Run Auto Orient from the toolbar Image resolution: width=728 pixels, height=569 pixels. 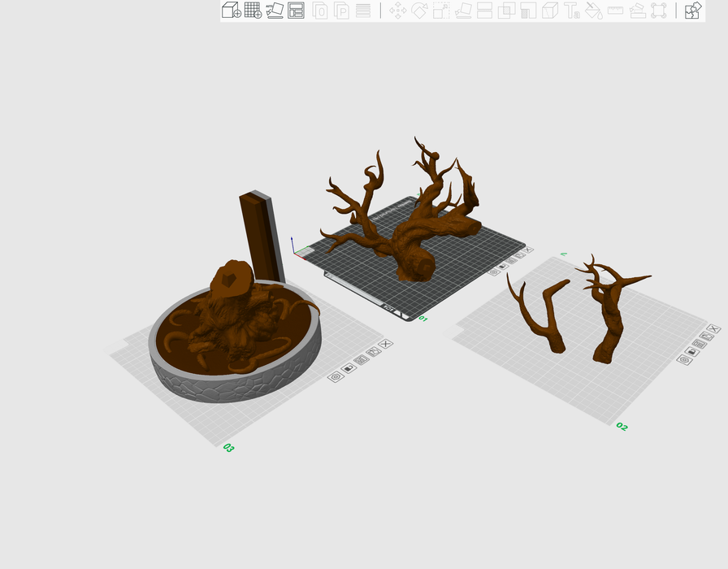pos(275,11)
